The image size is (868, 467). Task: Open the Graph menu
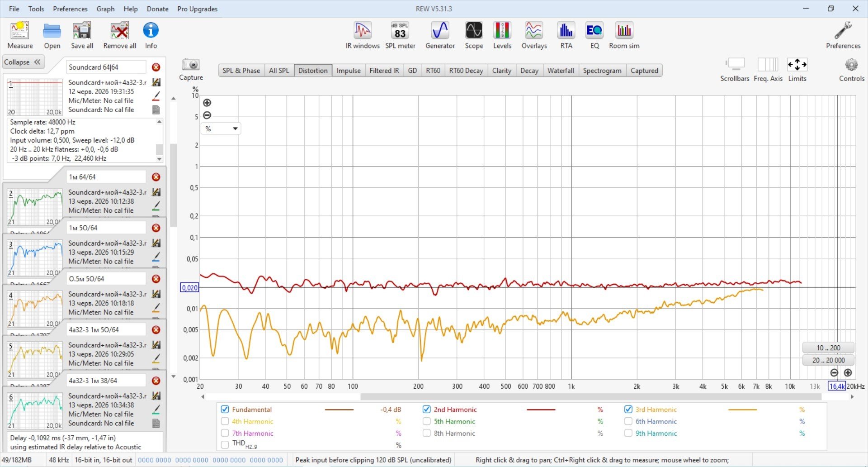[x=105, y=9]
